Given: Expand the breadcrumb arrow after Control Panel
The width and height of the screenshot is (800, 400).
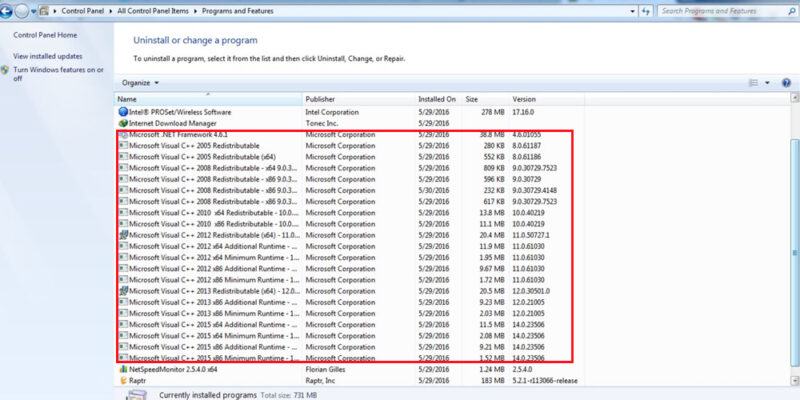Looking at the screenshot, I should tap(111, 11).
